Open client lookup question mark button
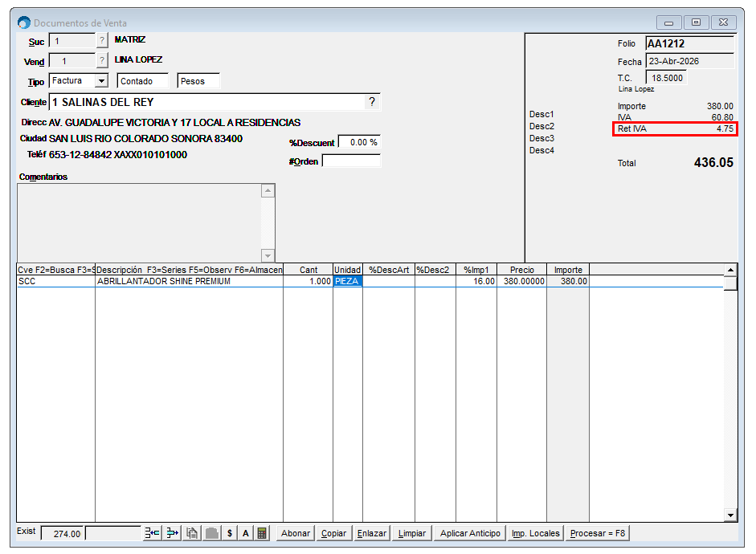The image size is (756, 554). click(x=371, y=102)
